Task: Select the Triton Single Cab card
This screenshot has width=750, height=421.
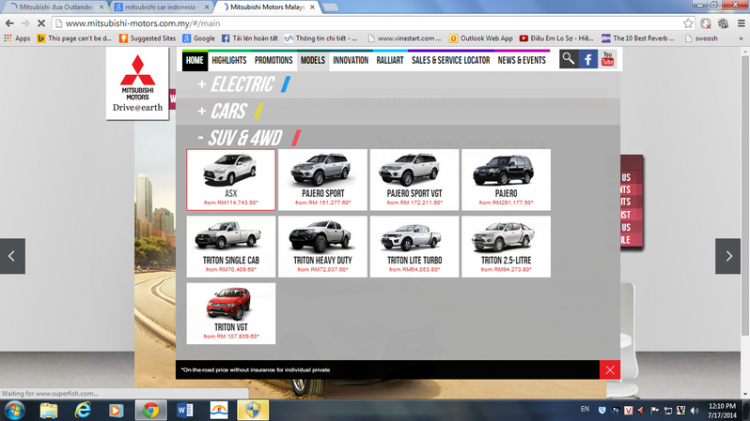Action: [231, 246]
